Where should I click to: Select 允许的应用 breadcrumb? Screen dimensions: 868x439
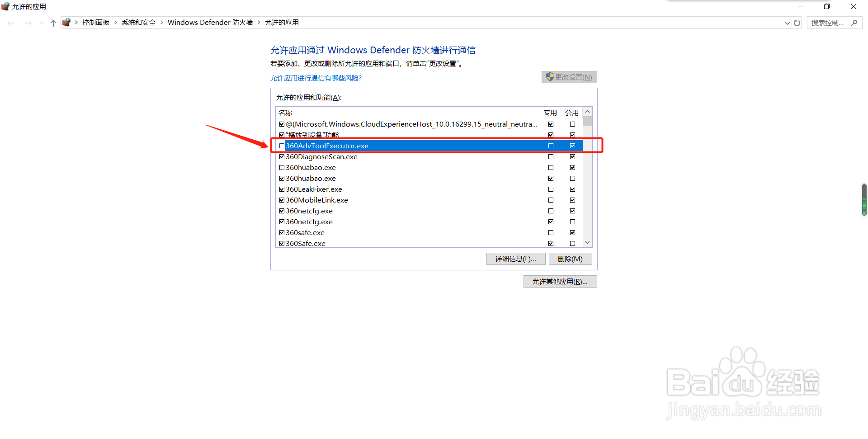pyautogui.click(x=282, y=23)
